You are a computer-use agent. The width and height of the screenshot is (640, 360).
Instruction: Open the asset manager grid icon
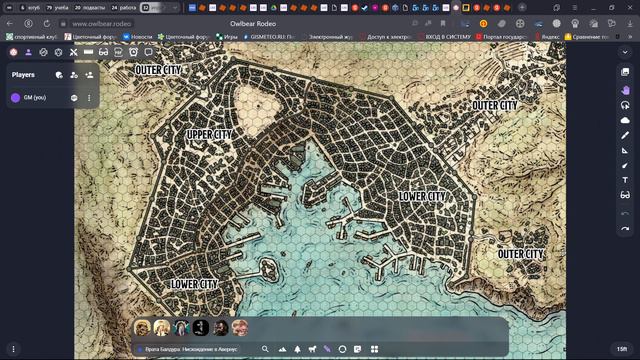[375, 349]
